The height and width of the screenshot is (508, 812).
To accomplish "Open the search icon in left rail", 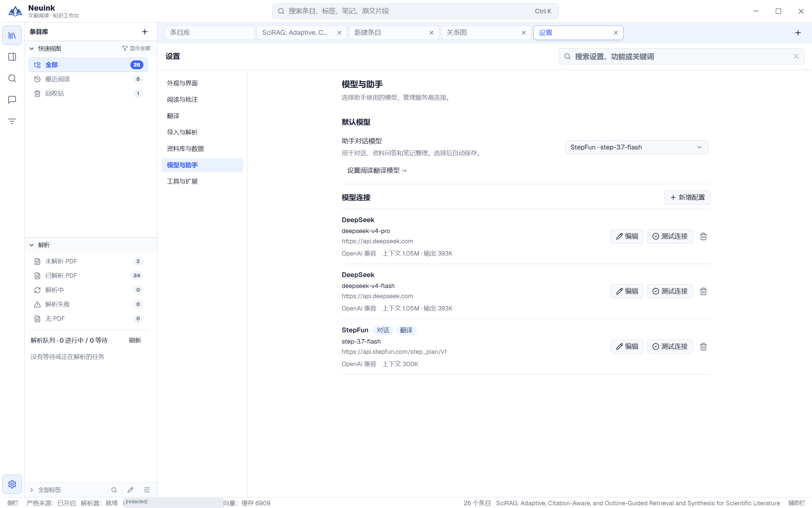I will point(12,78).
